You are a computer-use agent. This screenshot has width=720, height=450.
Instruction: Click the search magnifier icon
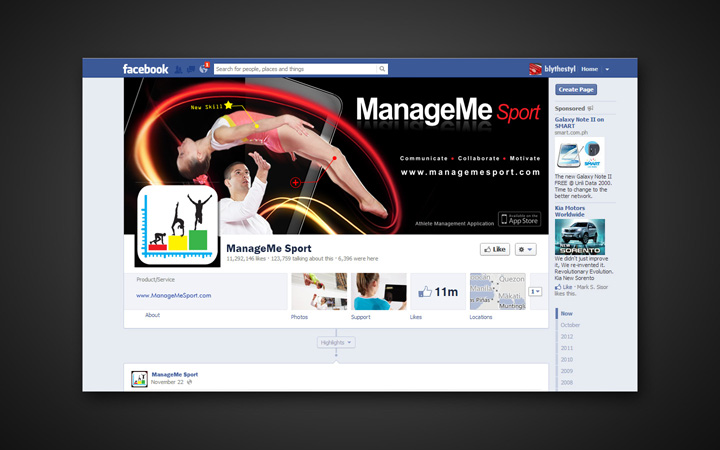[382, 69]
